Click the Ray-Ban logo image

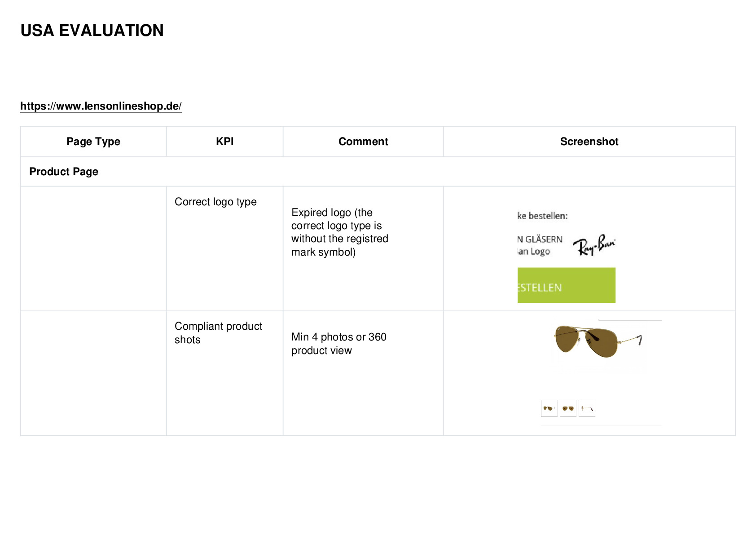594,245
